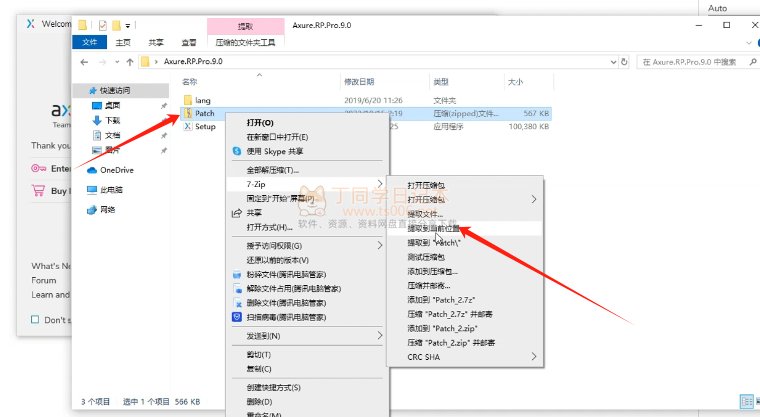Select the Patch zipped file icon
This screenshot has width=760, height=417.
188,113
